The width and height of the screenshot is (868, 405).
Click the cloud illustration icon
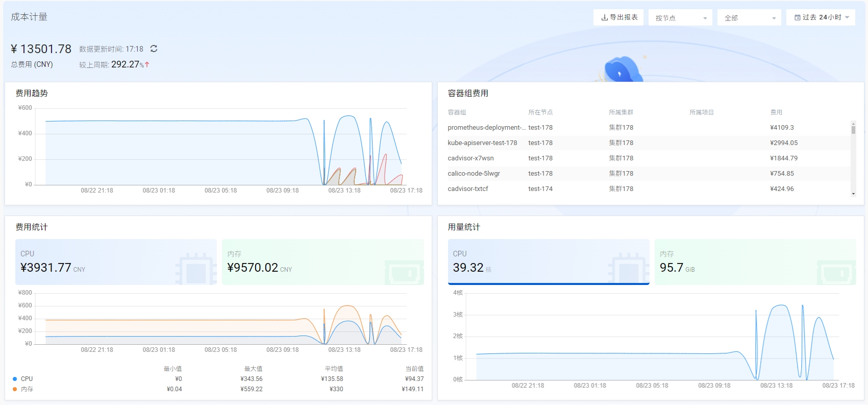623,69
